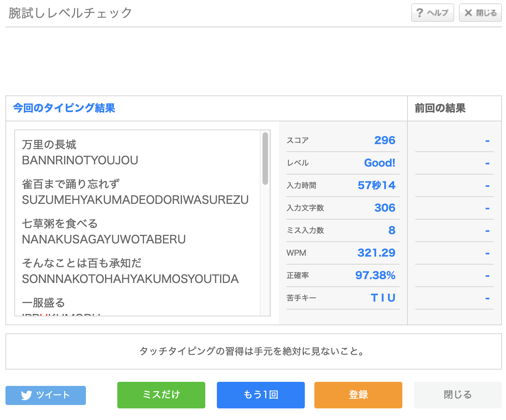This screenshot has width=506, height=420.
Task: Click the typing results list scrollbar thumb
Action: point(265,159)
